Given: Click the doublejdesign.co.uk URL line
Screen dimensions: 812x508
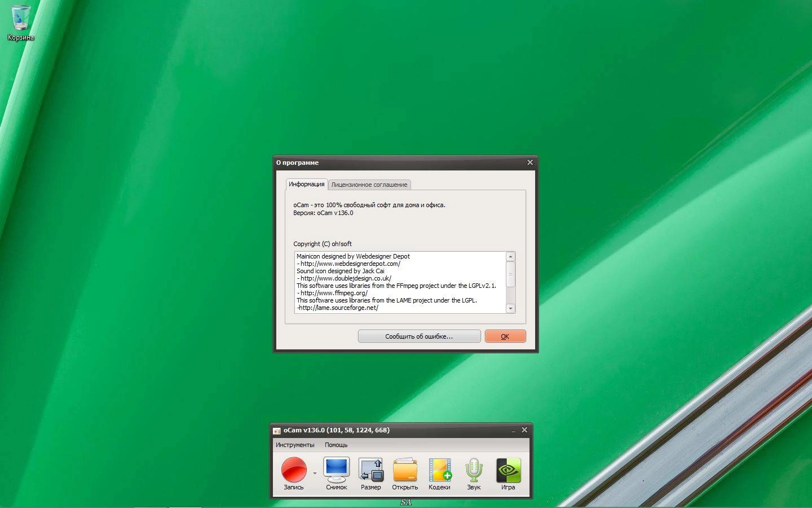Looking at the screenshot, I should tap(344, 278).
